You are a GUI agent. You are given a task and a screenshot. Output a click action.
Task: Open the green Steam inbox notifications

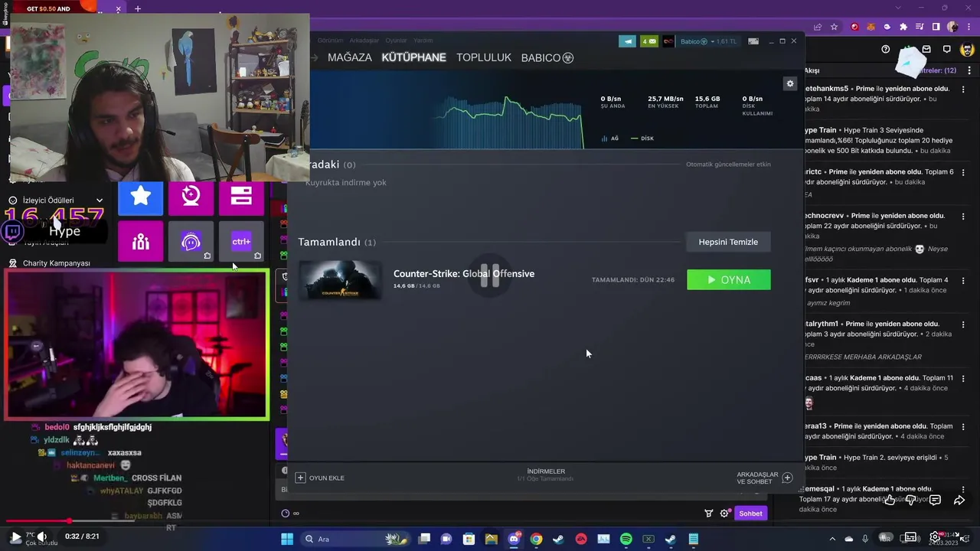point(649,41)
